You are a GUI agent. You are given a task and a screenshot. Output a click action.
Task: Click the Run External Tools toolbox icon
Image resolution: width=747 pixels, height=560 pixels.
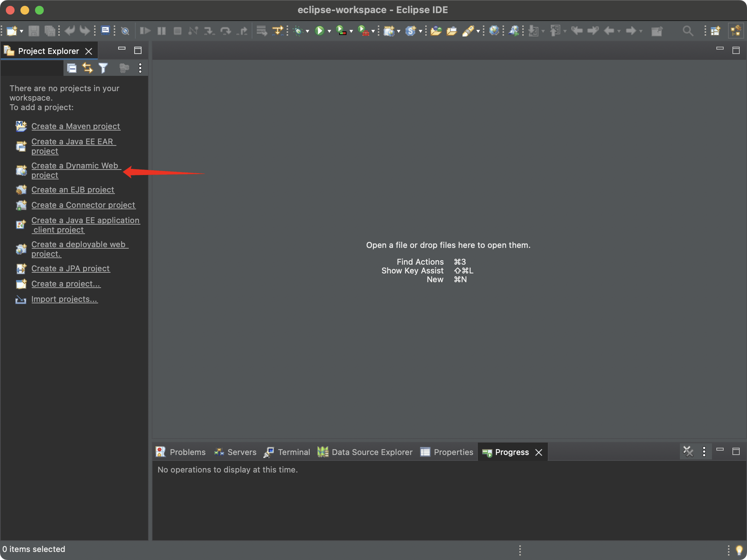click(364, 31)
